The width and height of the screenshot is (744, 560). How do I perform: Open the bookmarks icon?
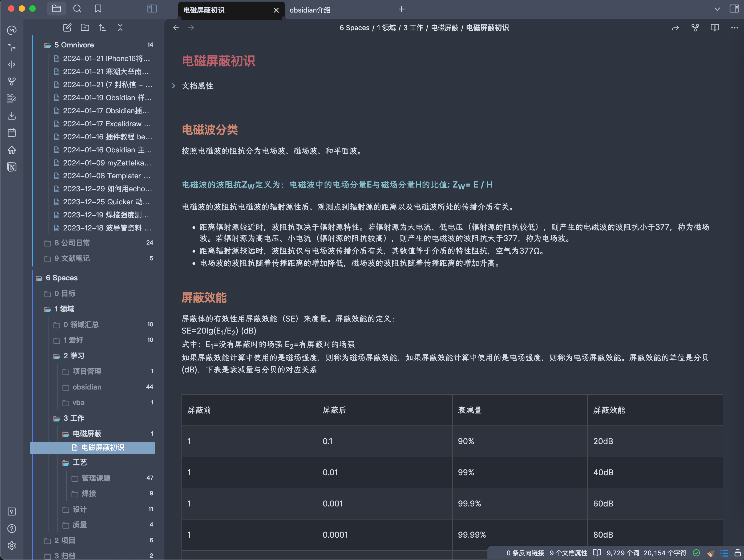coord(98,9)
